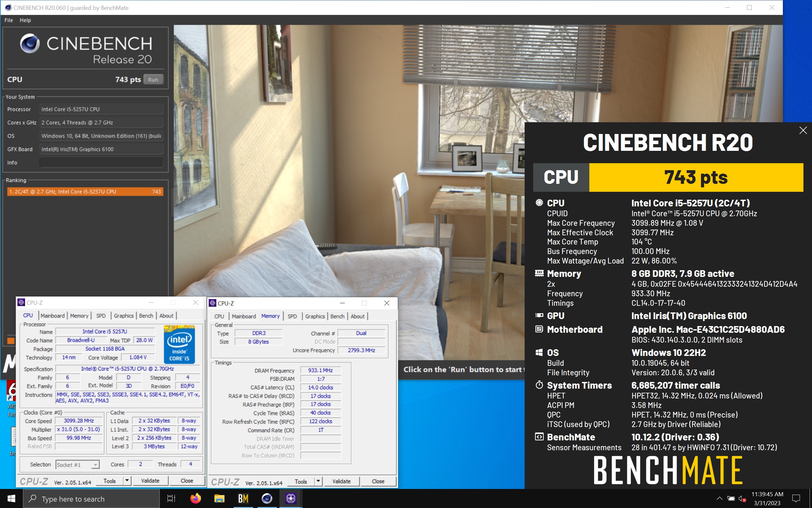
Task: Click the CAS# Latency value 14.0 clocks
Action: (x=320, y=387)
